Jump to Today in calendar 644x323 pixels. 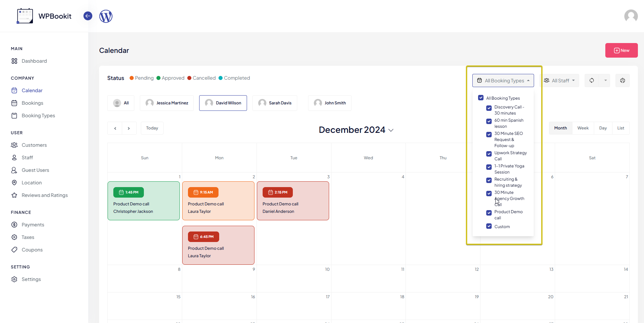coord(152,128)
